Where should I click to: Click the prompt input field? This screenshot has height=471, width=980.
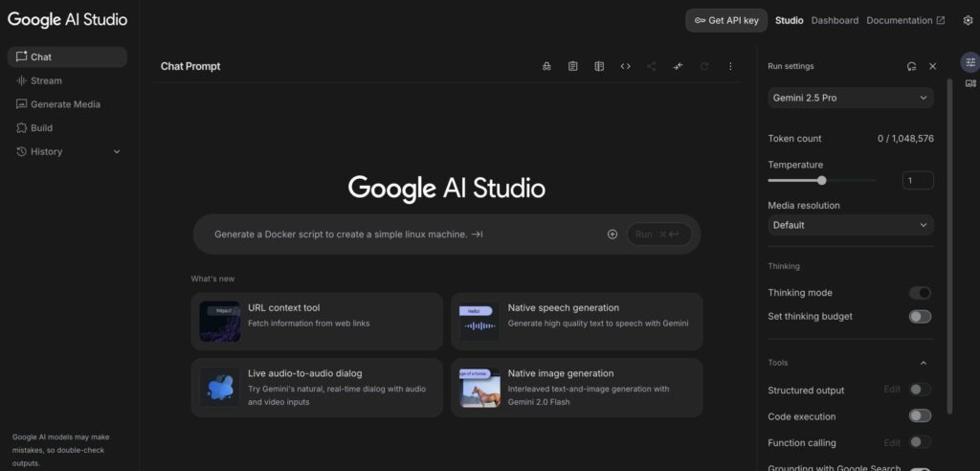coord(447,235)
